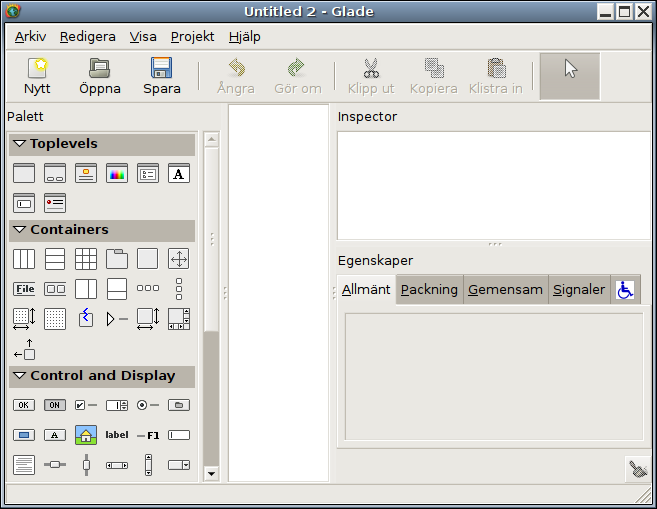Screen dimensions: 657x509
Task: Select the Color Selection Dialog widget icon
Action: click(x=117, y=173)
